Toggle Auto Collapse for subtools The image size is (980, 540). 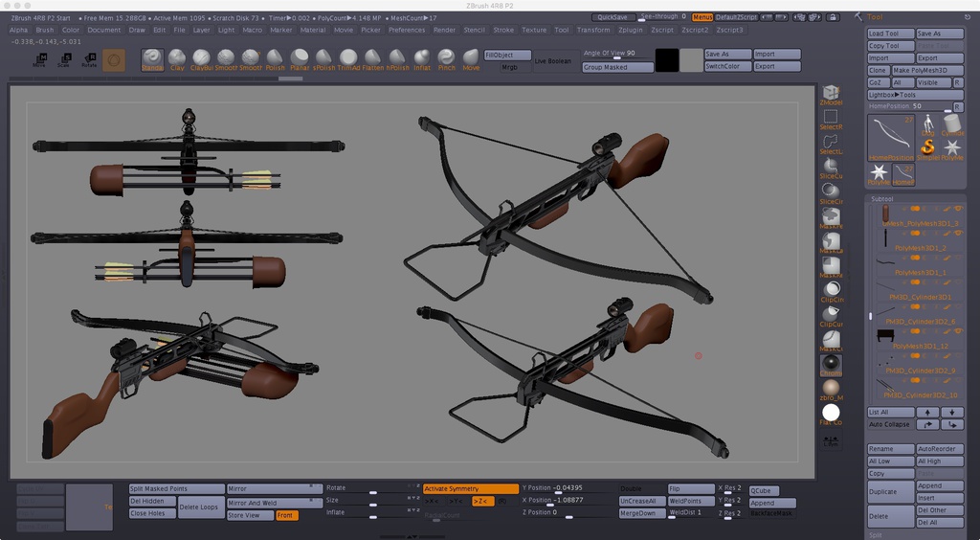[891, 424]
